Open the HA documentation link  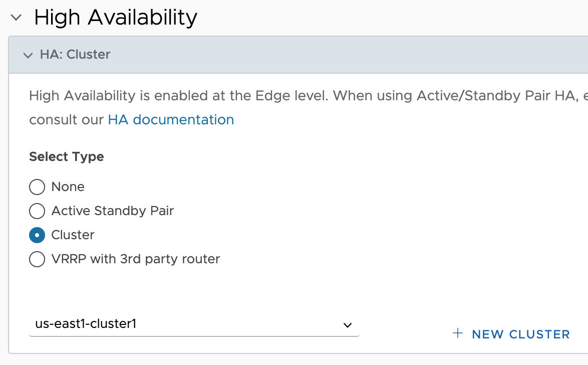pyautogui.click(x=171, y=120)
